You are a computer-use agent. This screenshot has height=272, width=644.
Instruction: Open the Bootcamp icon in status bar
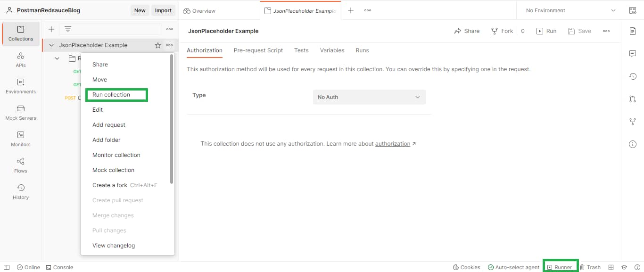pyautogui.click(x=624, y=267)
